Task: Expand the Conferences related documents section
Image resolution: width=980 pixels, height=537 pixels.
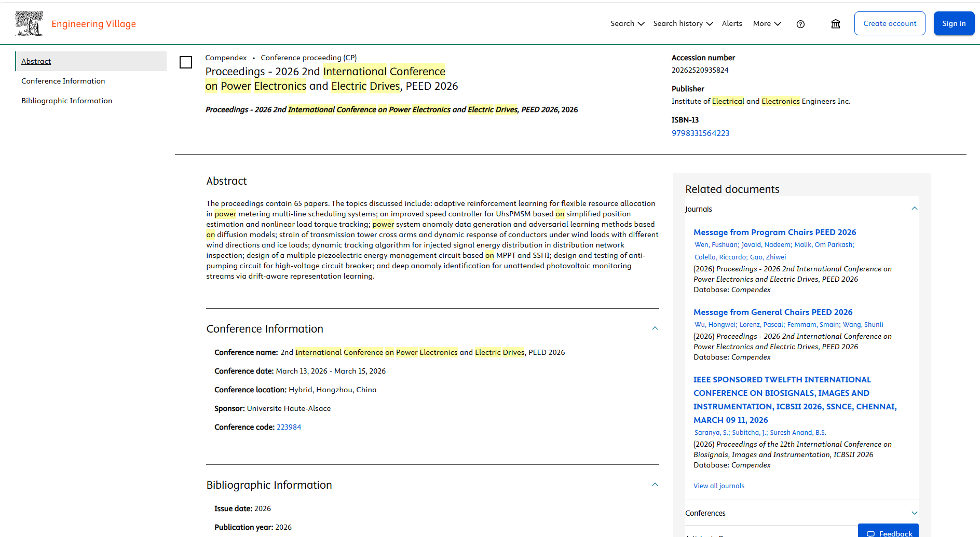Action: point(915,513)
